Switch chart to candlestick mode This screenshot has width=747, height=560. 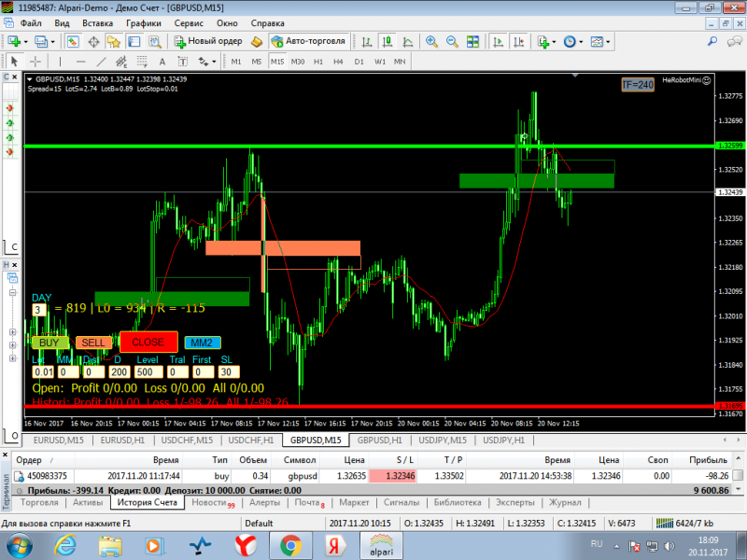(x=388, y=42)
